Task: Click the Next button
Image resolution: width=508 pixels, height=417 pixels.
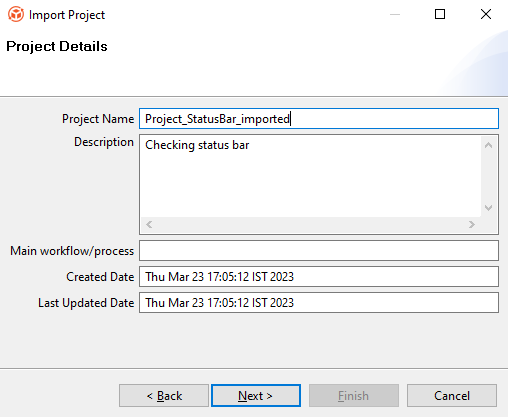Action: pos(256,396)
